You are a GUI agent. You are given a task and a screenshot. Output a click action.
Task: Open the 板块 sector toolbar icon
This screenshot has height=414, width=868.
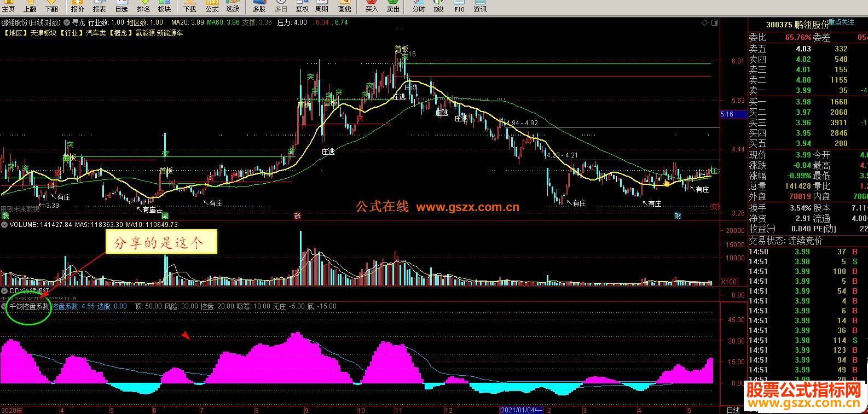(164, 7)
